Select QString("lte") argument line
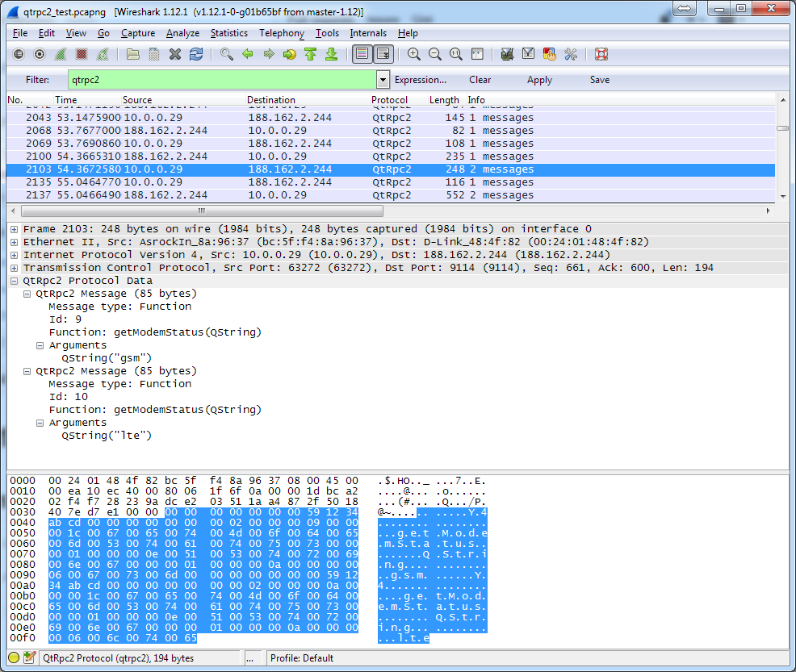This screenshot has width=796, height=672. [x=107, y=435]
